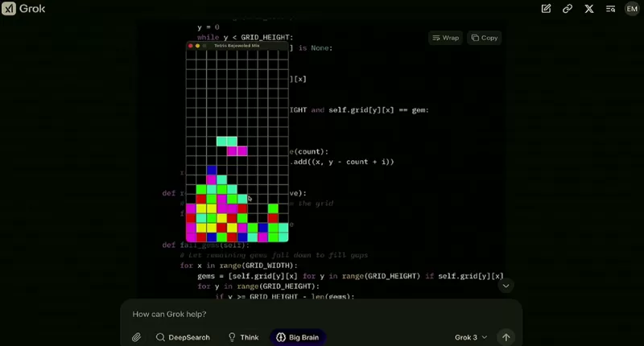Click the 'for x in range(GRID_WIDTH):' line
Screen dimensions: 644x346
[x=238, y=266]
